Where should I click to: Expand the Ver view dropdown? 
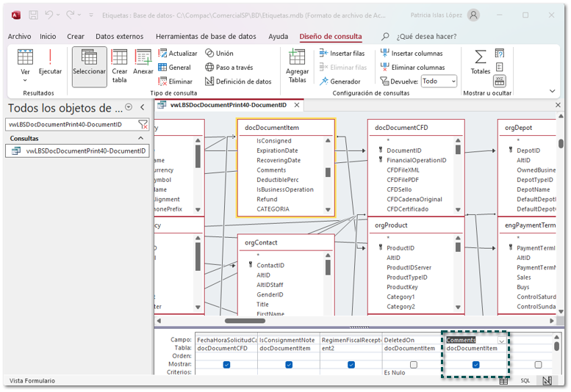click(x=25, y=79)
